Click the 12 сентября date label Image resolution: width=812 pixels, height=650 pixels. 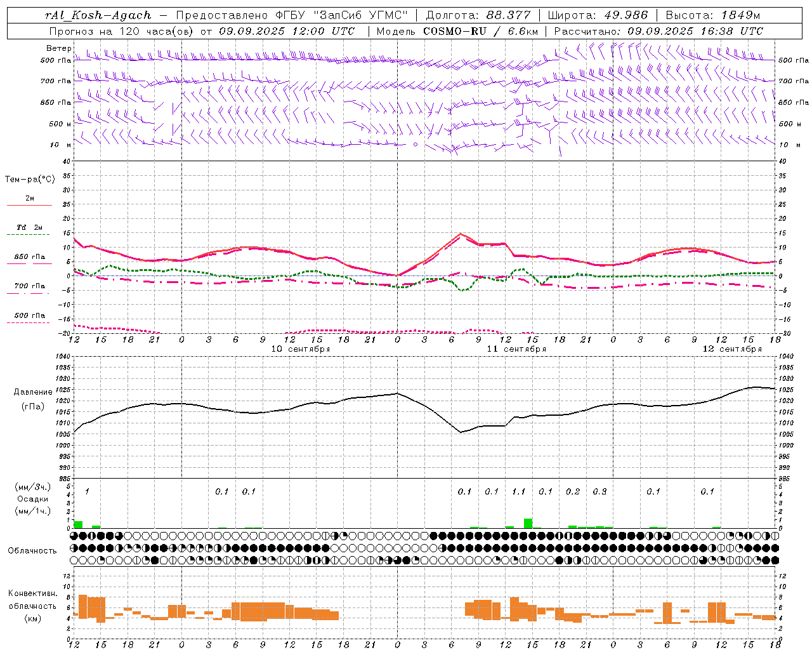click(x=732, y=349)
